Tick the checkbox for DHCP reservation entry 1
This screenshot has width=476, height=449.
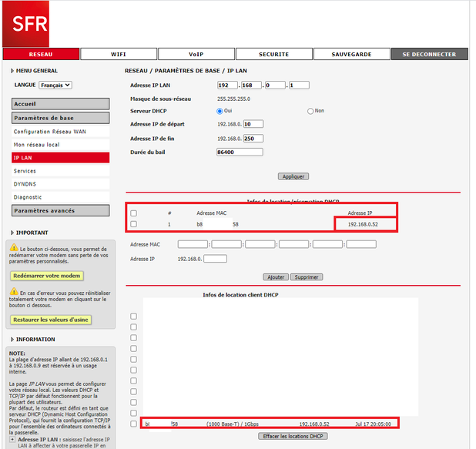pos(134,224)
